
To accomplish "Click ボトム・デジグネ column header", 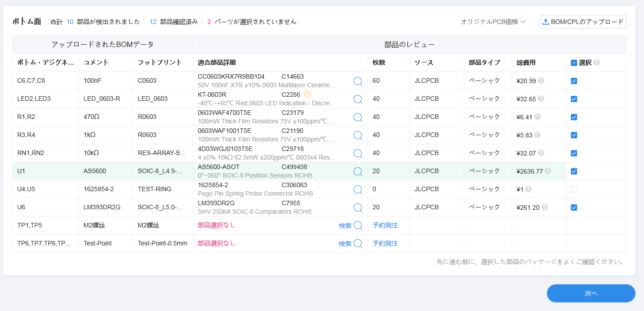I will tap(46, 63).
